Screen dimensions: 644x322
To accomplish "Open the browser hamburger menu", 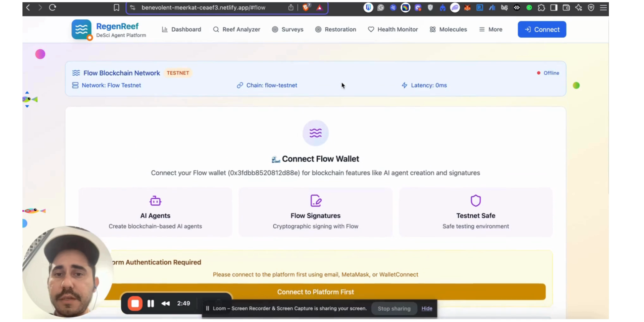I will pos(603,8).
